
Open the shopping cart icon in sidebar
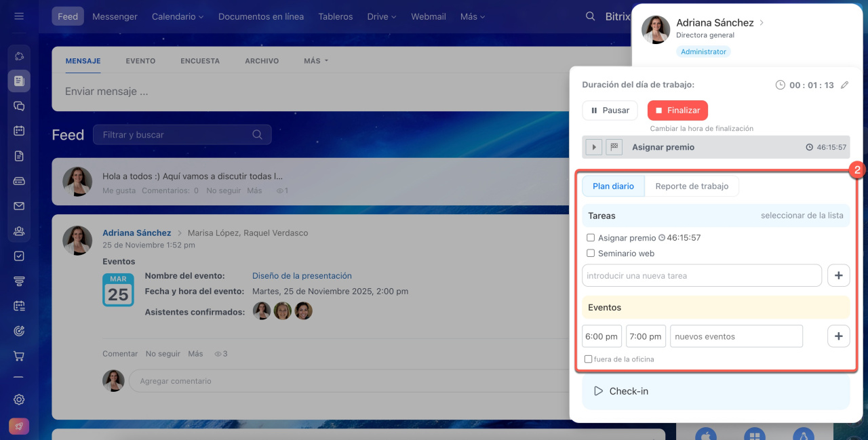19,356
